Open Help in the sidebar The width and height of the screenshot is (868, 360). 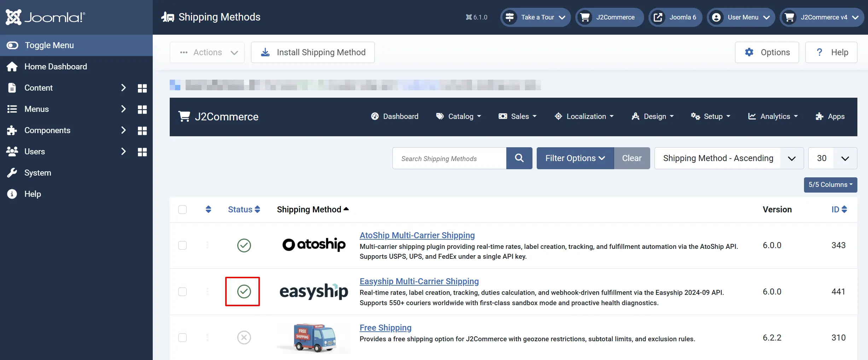pos(76,194)
